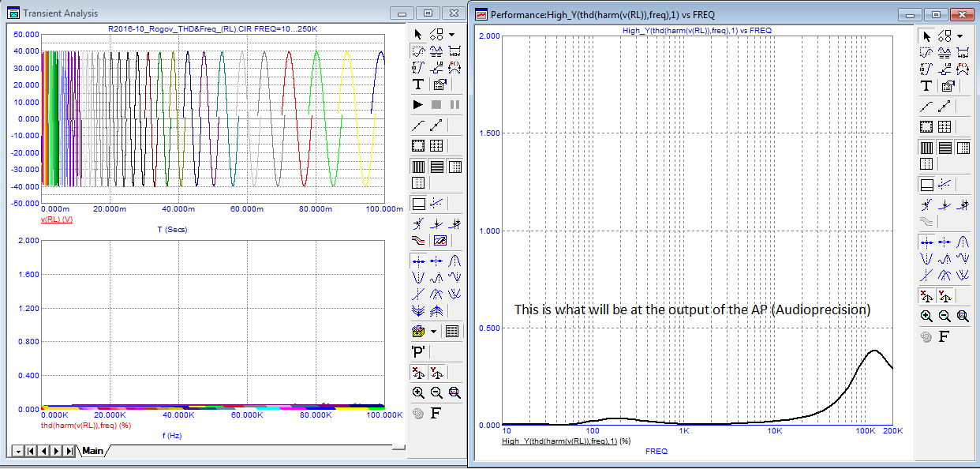Zoom in on Transient Analysis plot

pos(418,392)
